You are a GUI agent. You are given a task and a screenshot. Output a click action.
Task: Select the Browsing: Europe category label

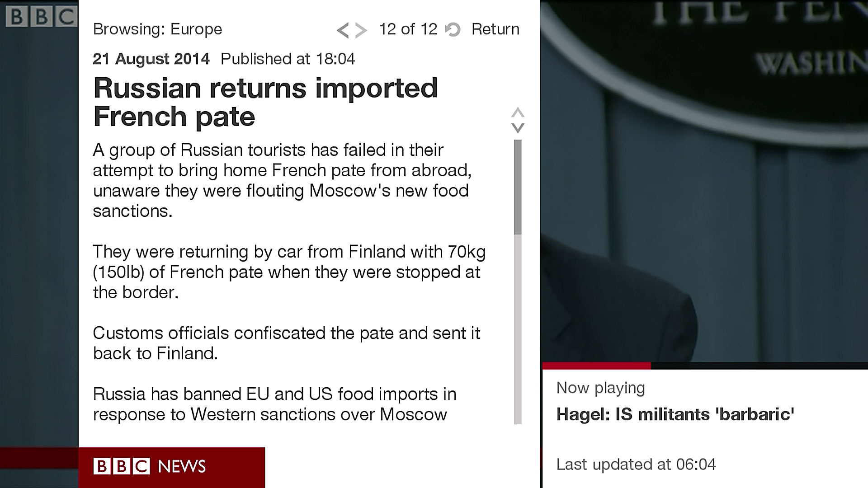point(157,29)
